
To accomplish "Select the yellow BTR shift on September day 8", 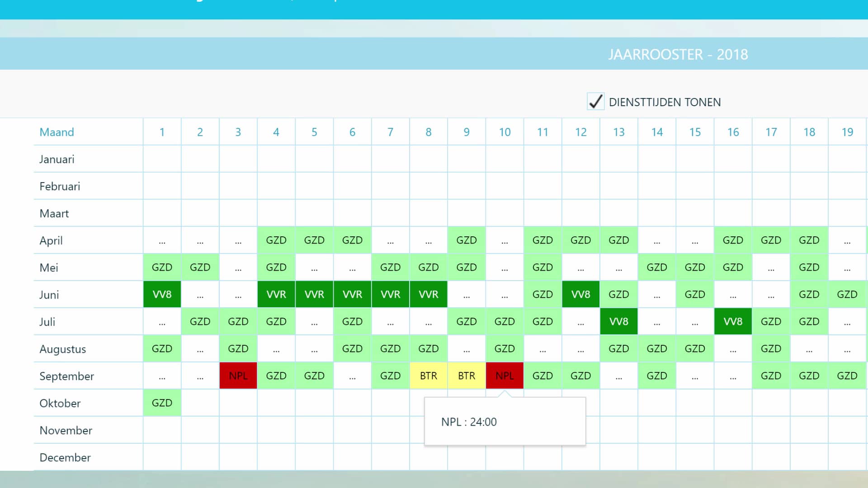I will coord(428,375).
